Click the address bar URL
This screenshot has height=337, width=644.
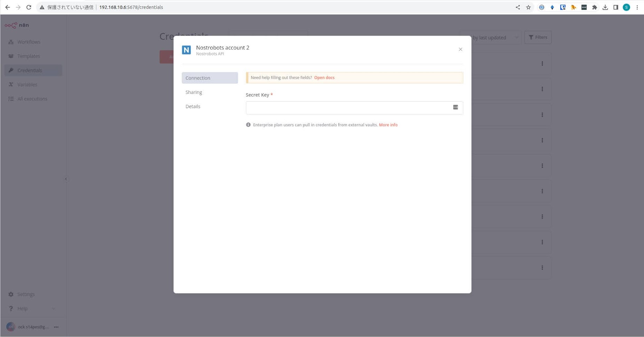(x=131, y=7)
